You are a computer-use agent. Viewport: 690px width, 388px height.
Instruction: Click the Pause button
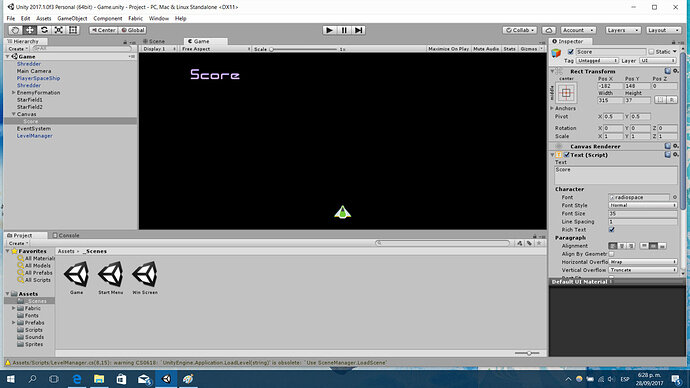point(344,30)
